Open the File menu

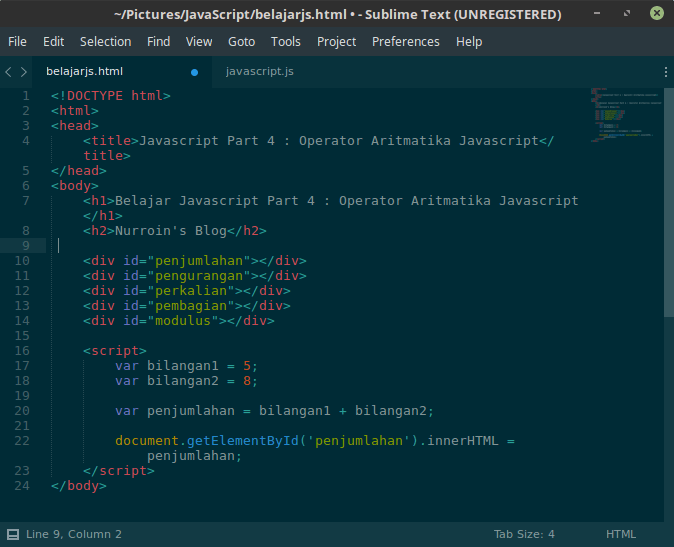tap(17, 42)
